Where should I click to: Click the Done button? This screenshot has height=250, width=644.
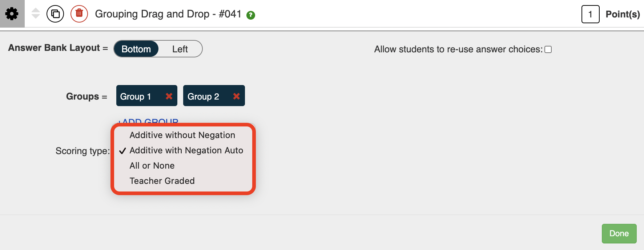tap(619, 233)
